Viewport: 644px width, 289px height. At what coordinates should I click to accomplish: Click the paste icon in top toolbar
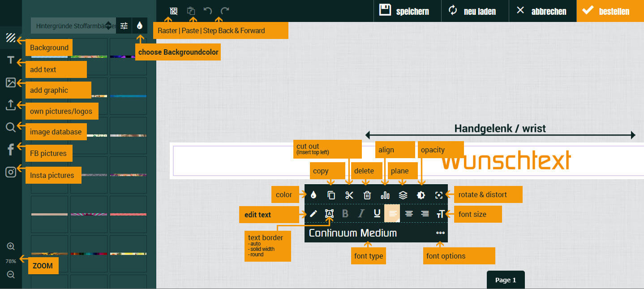pyautogui.click(x=191, y=11)
